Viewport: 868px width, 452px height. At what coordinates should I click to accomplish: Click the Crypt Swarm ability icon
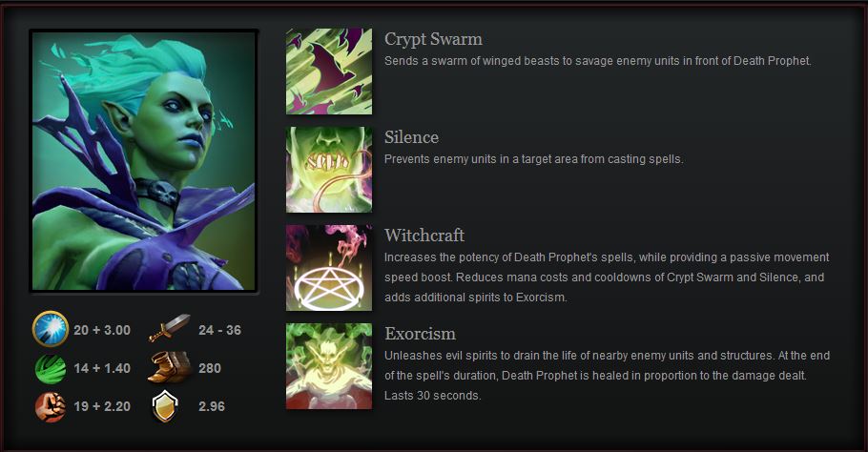pos(329,72)
